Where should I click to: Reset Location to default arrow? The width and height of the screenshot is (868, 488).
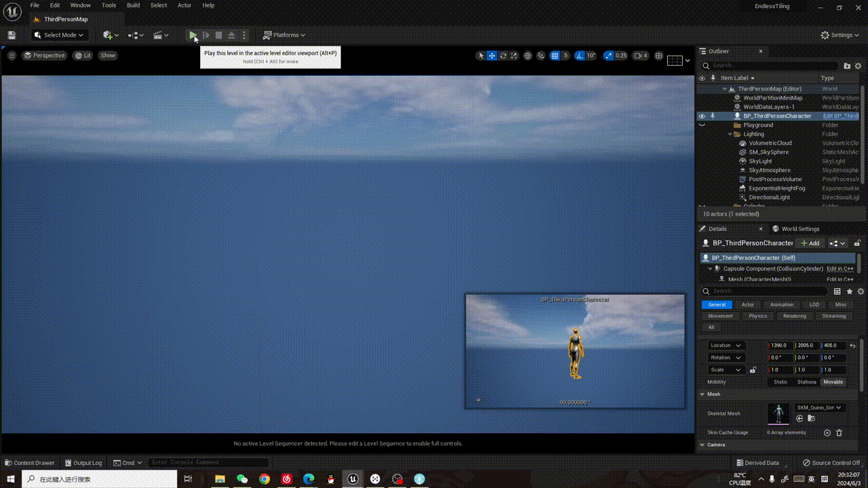pyautogui.click(x=852, y=346)
